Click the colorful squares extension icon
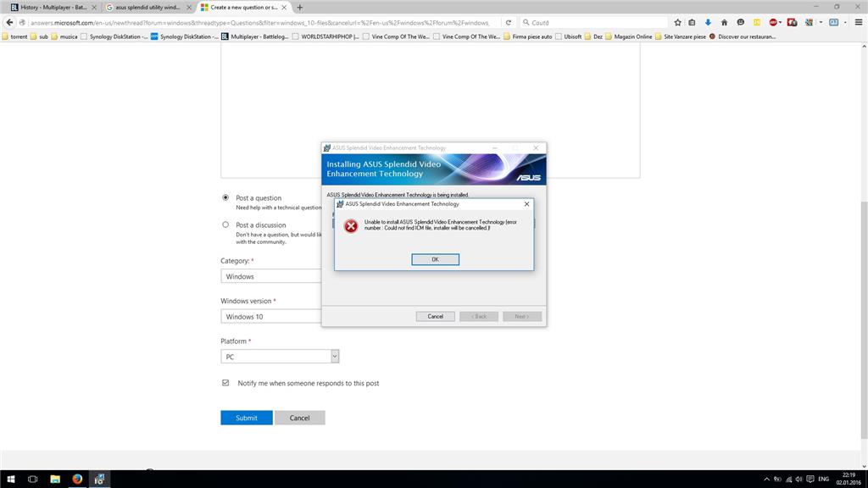Viewport: 868px width, 488px height. [810, 23]
